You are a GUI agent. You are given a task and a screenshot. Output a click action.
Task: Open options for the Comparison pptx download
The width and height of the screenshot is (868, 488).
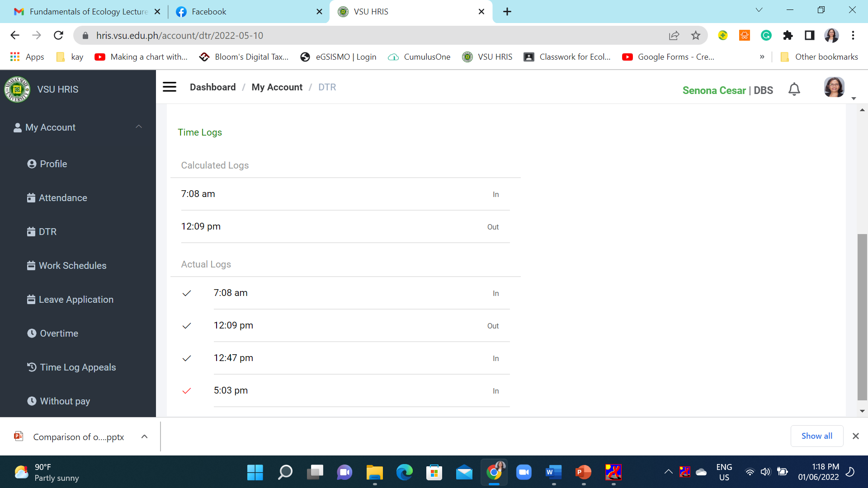(x=144, y=436)
